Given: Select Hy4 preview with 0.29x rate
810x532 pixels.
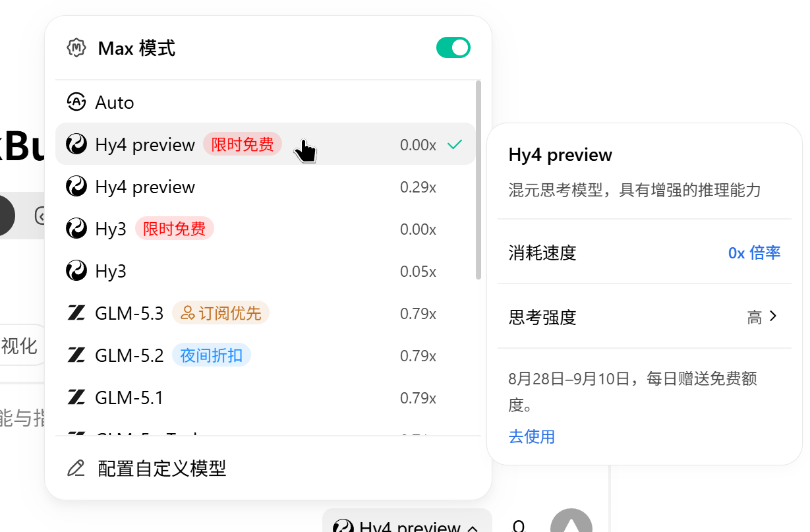Looking at the screenshot, I should (265, 187).
